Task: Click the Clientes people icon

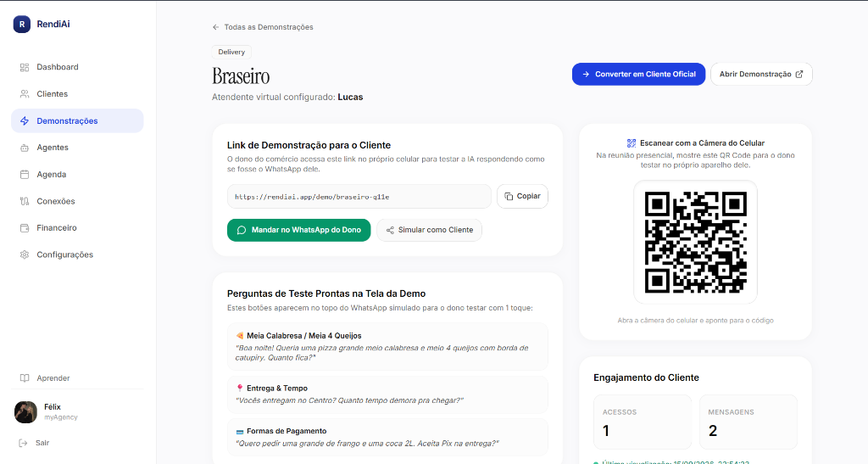Action: pyautogui.click(x=25, y=94)
